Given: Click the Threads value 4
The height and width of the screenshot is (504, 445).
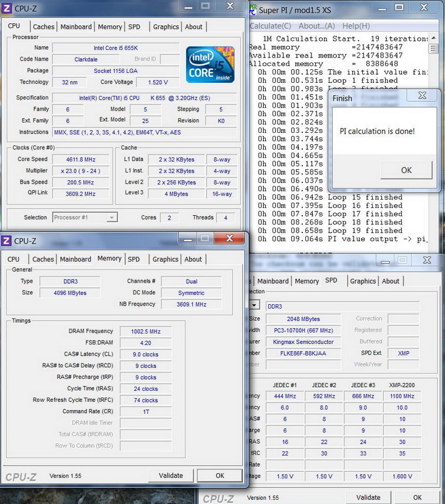Looking at the screenshot, I should pyautogui.click(x=226, y=218).
